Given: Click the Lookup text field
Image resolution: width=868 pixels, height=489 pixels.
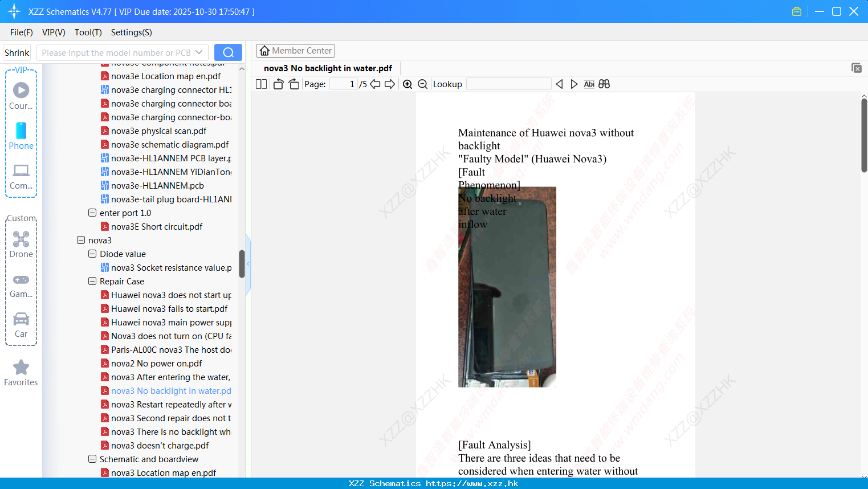Looking at the screenshot, I should pyautogui.click(x=508, y=84).
